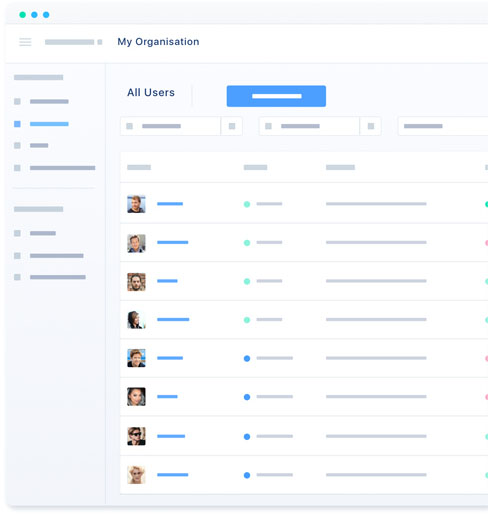Click the last sidebar item icon
This screenshot has width=488, height=525.
(x=17, y=277)
